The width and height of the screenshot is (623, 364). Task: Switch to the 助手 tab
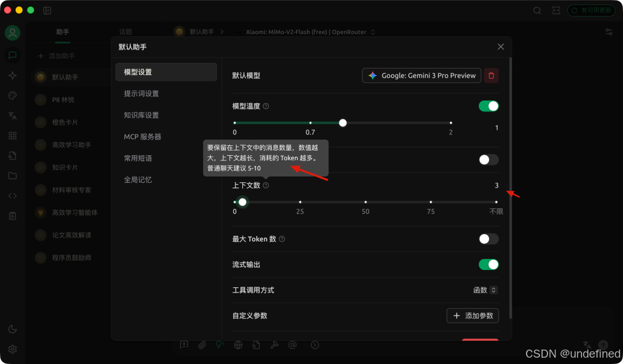(x=62, y=32)
